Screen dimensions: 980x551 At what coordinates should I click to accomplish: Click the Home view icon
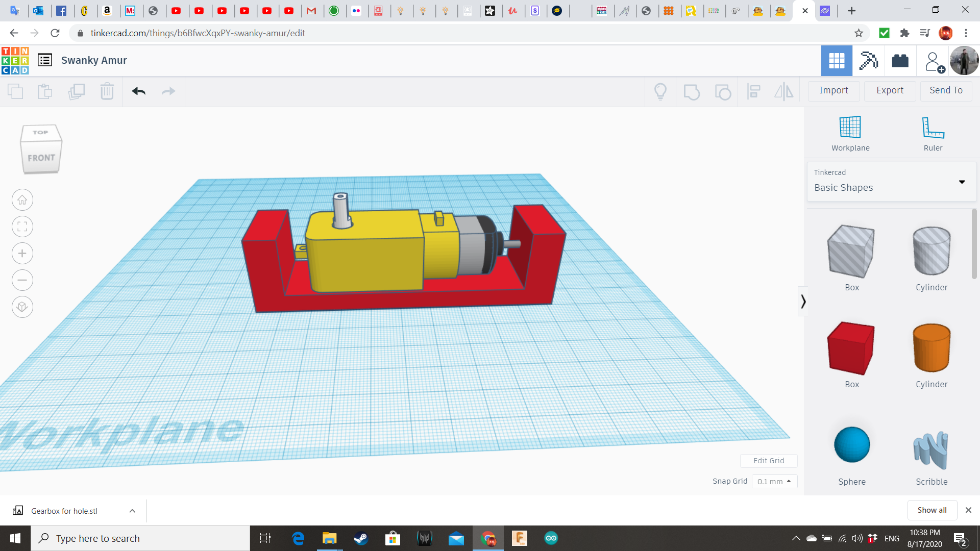[x=22, y=200]
